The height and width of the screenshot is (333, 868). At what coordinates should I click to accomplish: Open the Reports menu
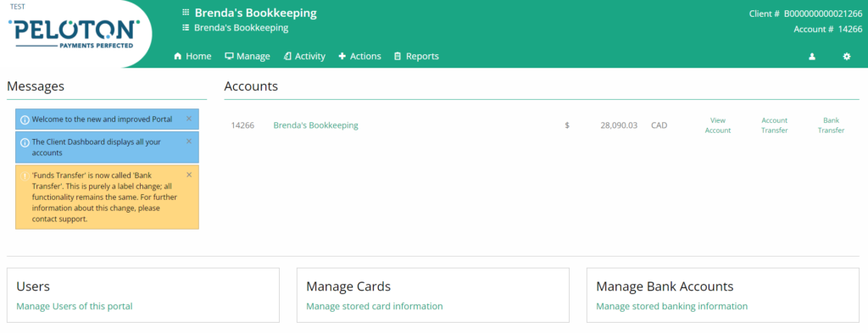click(x=416, y=56)
